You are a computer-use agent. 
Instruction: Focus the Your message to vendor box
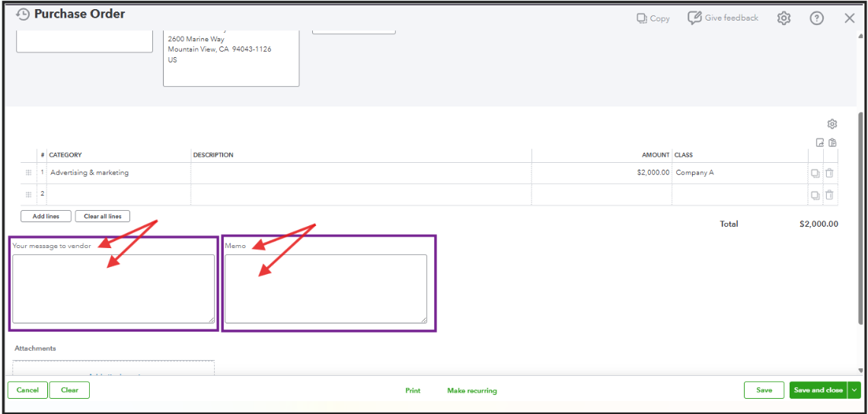coord(113,288)
